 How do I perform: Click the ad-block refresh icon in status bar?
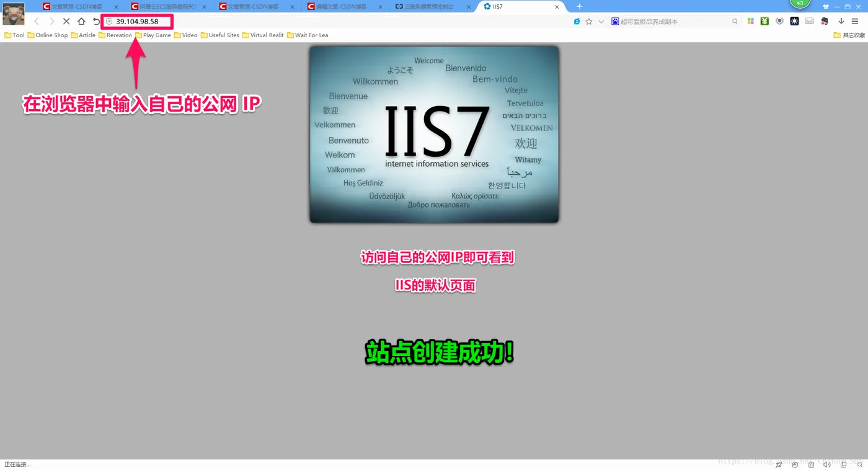pyautogui.click(x=795, y=464)
